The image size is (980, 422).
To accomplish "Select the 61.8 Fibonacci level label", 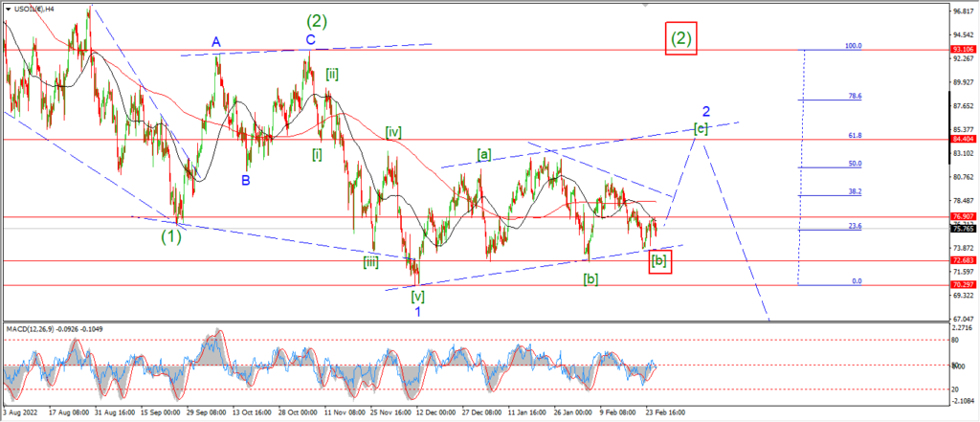I will [x=855, y=136].
